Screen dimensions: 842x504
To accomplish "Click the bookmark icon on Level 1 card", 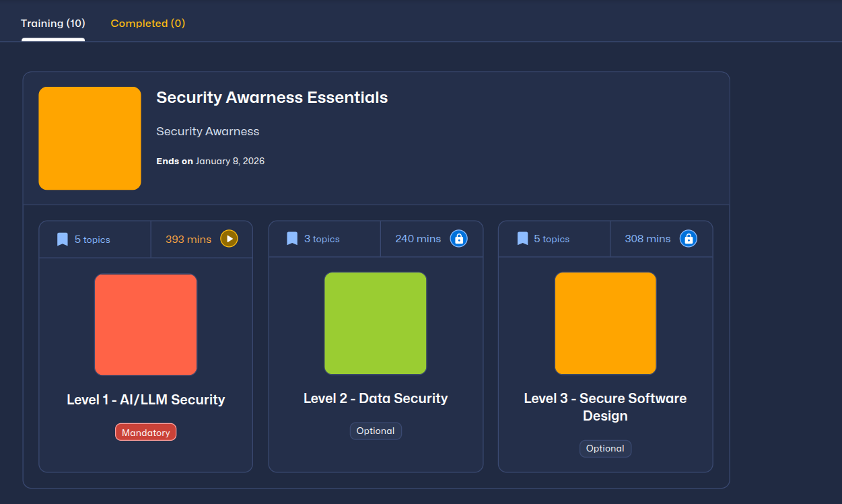I will tap(63, 240).
